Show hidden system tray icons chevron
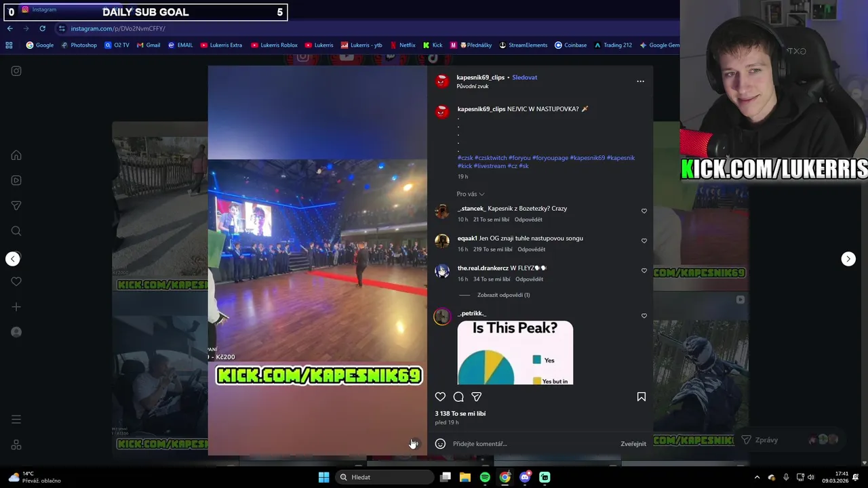Viewport: 868px width, 488px height. pyautogui.click(x=757, y=477)
